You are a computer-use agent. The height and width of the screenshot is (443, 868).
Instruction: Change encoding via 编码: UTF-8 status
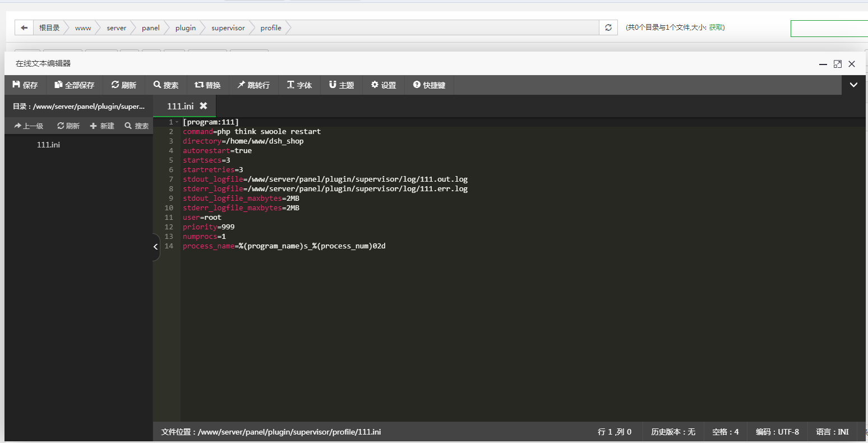click(777, 432)
